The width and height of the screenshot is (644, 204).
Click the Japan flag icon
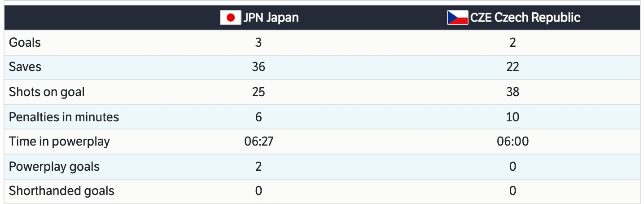point(230,18)
